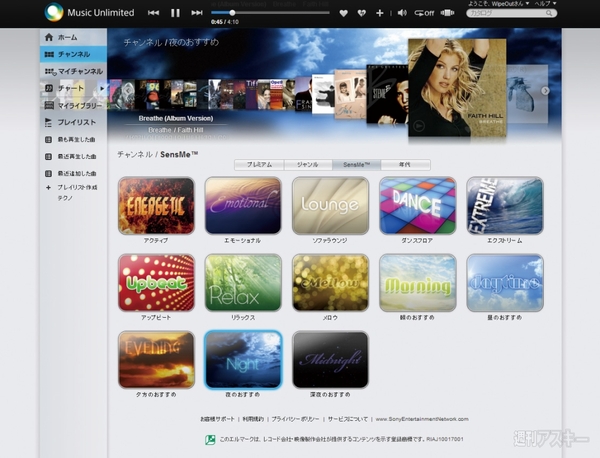Click the visualizer icon in player bar

tap(447, 13)
